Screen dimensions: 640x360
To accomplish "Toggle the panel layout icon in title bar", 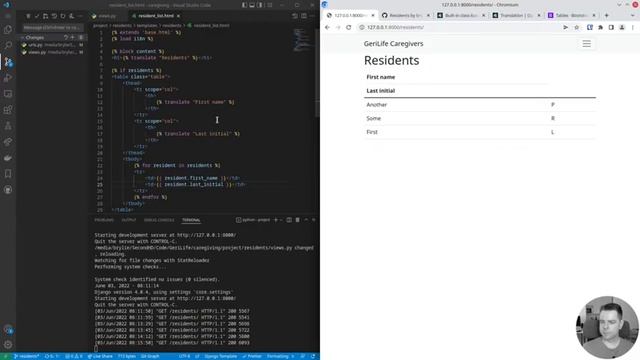I will [x=252, y=5].
